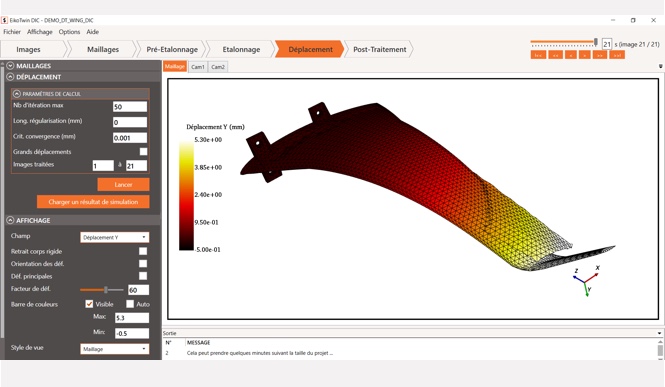Go to the Post-Traitement workflow step
Image resolution: width=665 pixels, height=387 pixels.
click(380, 49)
